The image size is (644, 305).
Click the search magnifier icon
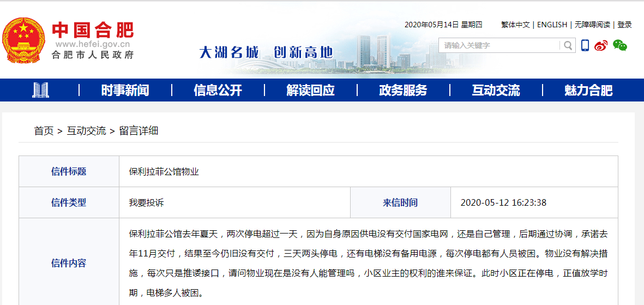click(568, 45)
